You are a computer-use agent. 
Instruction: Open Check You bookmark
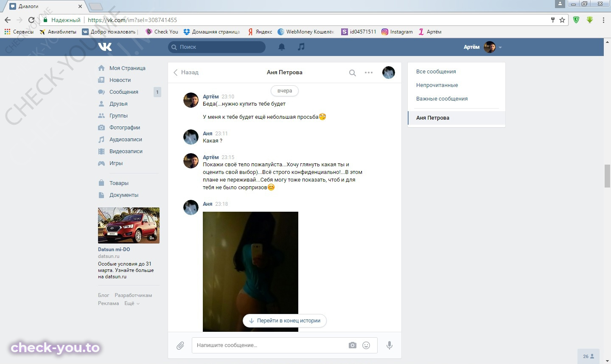[x=162, y=32]
